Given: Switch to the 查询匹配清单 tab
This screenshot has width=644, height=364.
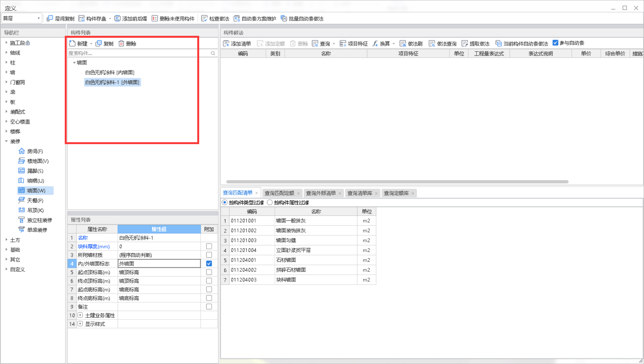Looking at the screenshot, I should [237, 193].
